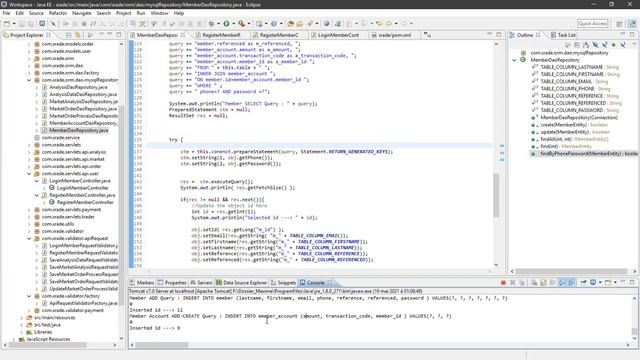Open the Task List tab
The width and height of the screenshot is (640, 360).
pos(563,35)
